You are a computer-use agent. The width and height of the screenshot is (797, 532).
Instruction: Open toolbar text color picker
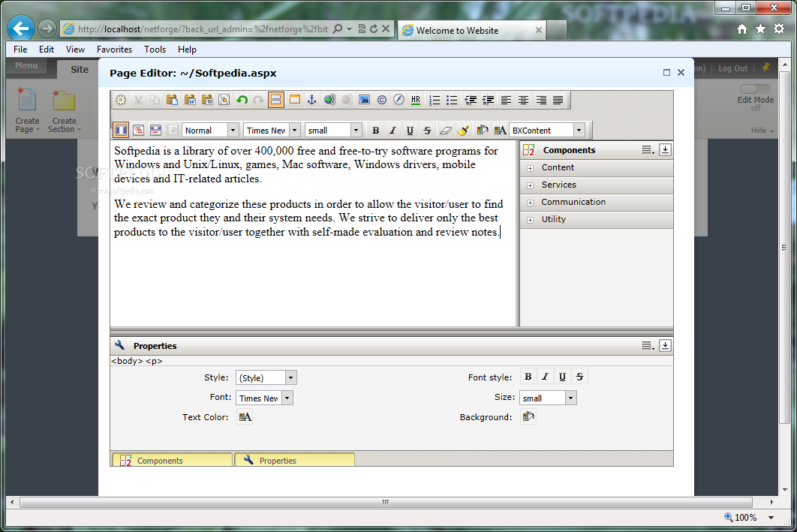(500, 130)
